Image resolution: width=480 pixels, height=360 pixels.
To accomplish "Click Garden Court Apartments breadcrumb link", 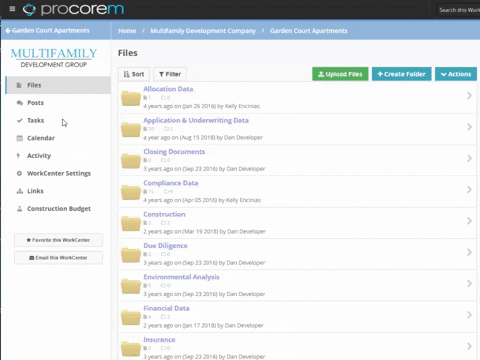I will click(309, 31).
